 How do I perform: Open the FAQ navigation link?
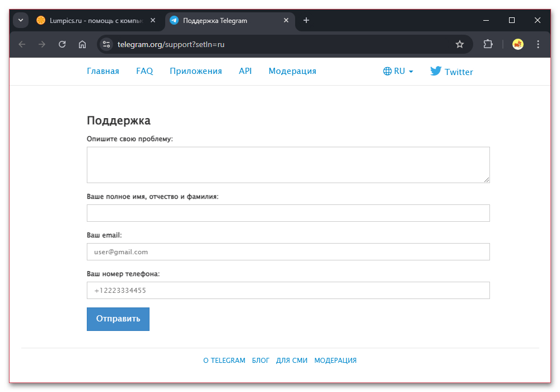(x=144, y=71)
